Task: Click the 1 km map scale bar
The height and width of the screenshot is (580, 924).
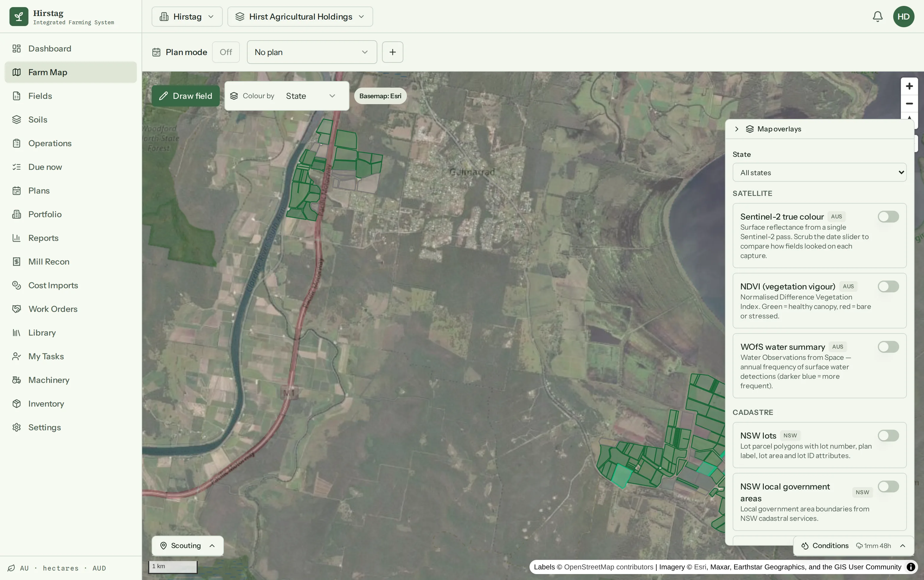Action: pyautogui.click(x=173, y=567)
